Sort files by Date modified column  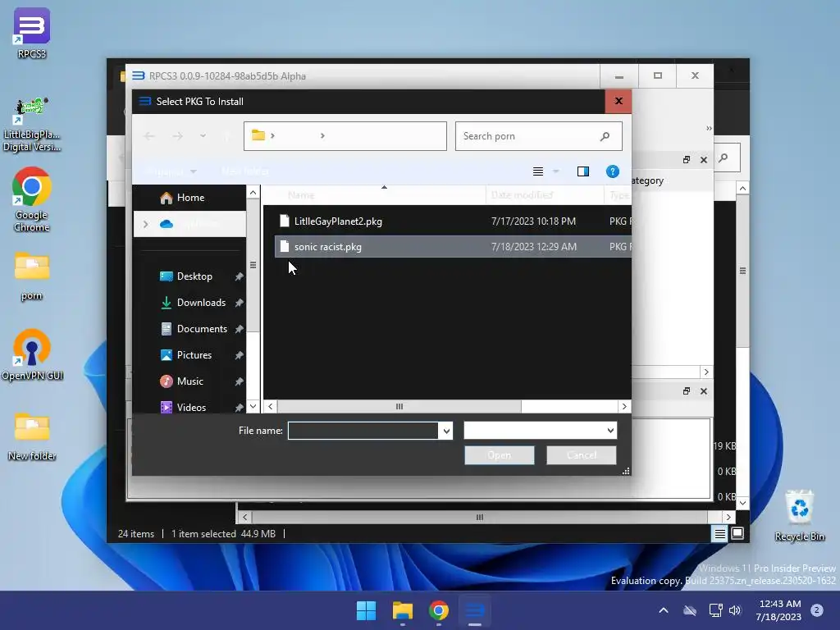pyautogui.click(x=545, y=195)
